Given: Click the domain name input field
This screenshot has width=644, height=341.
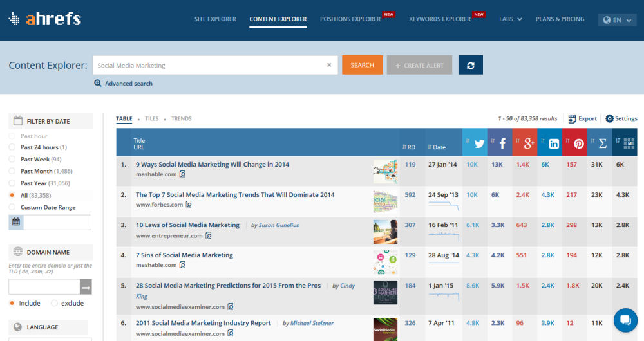Looking at the screenshot, I should tap(44, 287).
